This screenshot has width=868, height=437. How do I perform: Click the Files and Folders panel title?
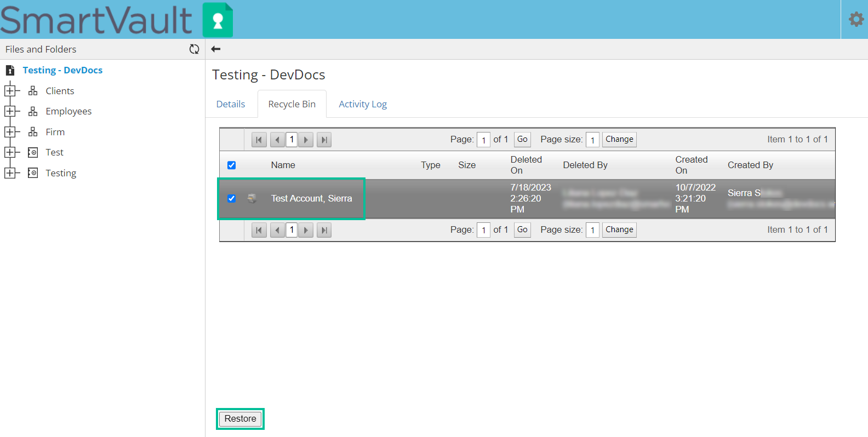tap(41, 49)
